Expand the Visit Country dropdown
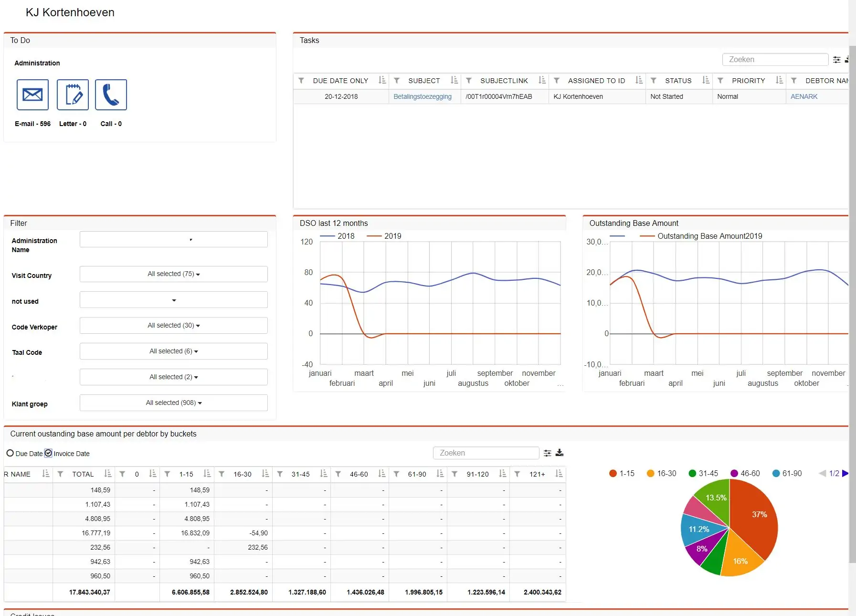The height and width of the screenshot is (616, 856). pos(173,274)
